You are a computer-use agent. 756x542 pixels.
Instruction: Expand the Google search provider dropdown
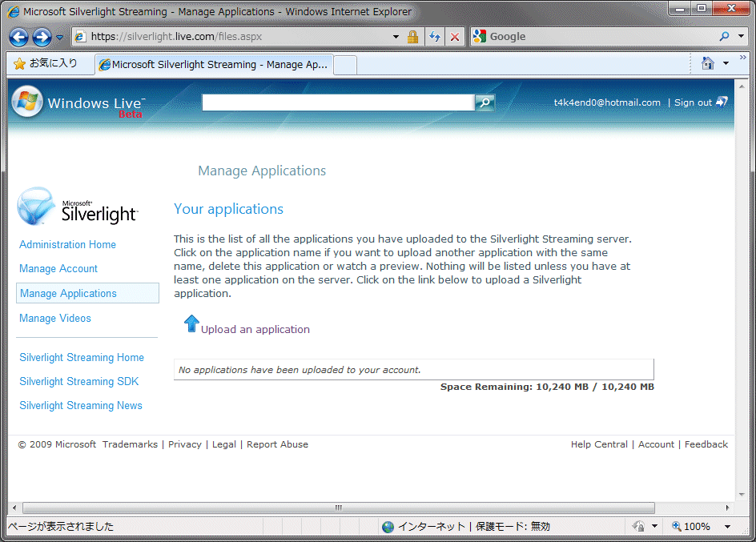742,37
